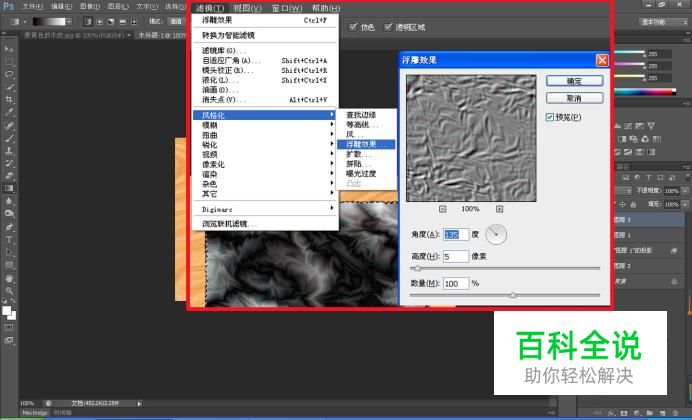Select the Clone Stamp tool
This screenshot has height=420, width=692.
point(9,150)
